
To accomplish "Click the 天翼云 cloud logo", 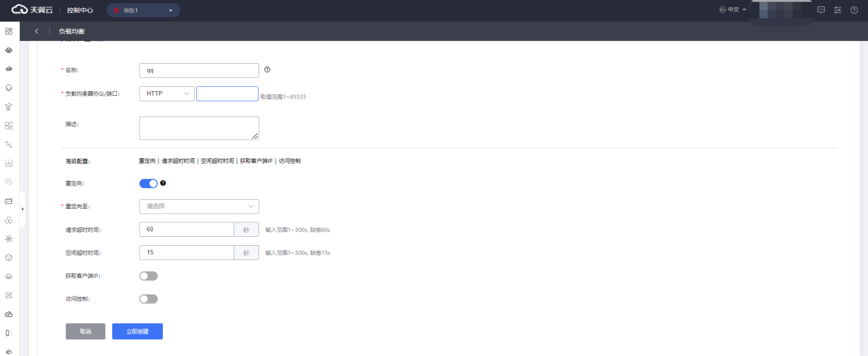I will point(31,10).
